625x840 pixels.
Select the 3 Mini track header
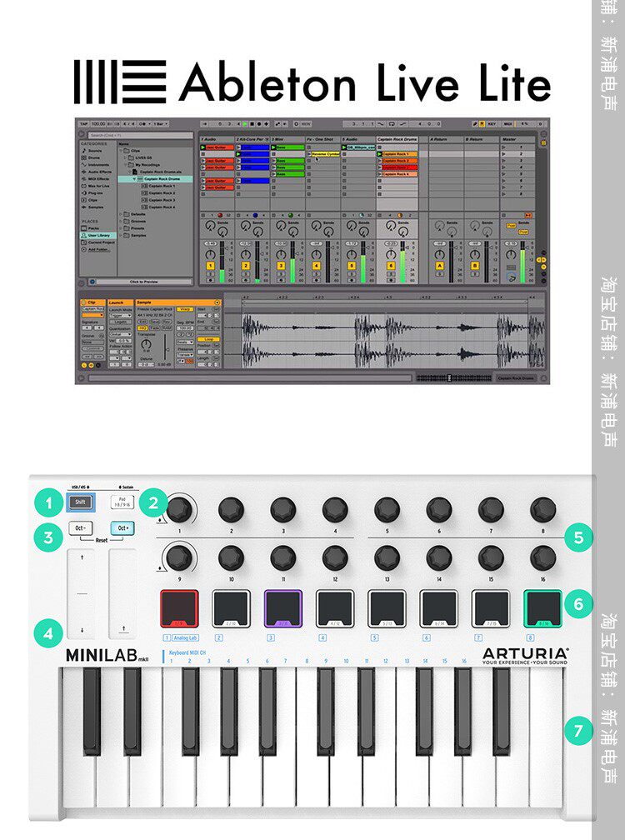tap(287, 139)
